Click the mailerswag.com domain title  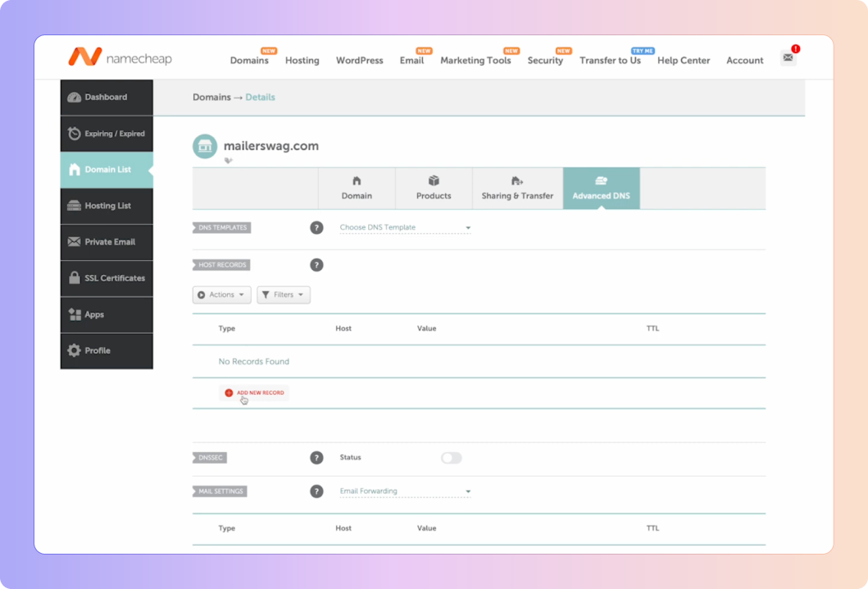click(271, 146)
